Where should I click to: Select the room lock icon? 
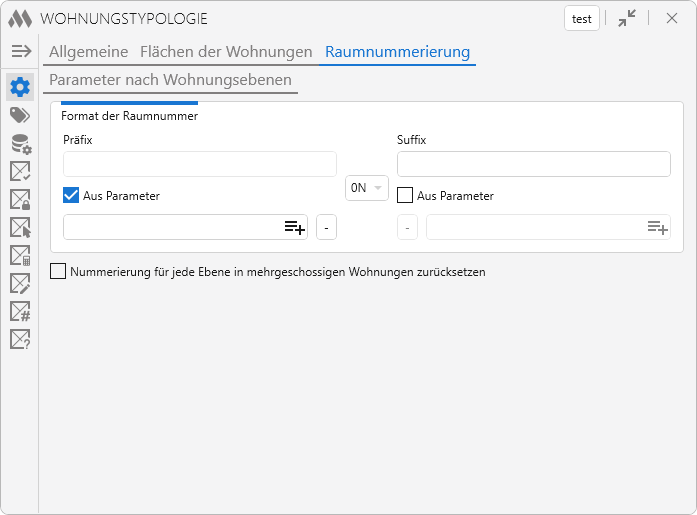point(20,200)
